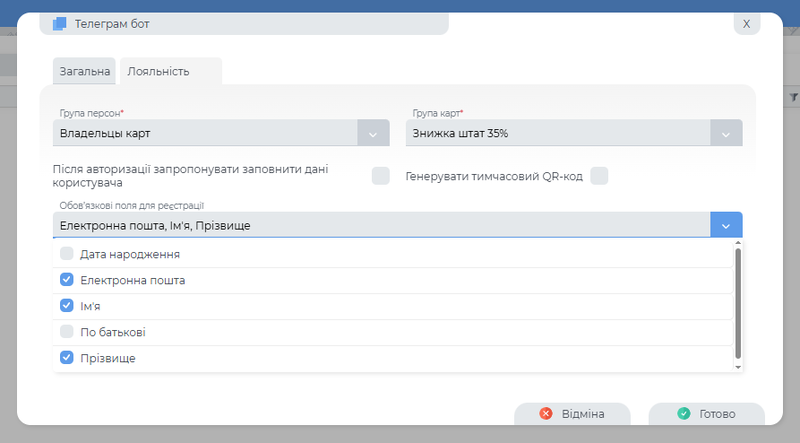Click the Владельцы карт selection field
Viewport: 800px width, 443px height.
click(205, 133)
